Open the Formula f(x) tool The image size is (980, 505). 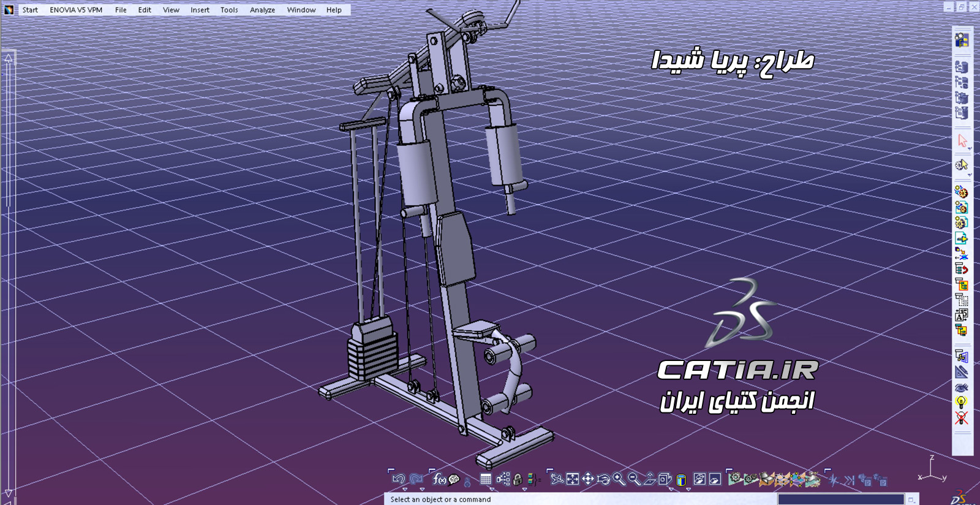(439, 479)
